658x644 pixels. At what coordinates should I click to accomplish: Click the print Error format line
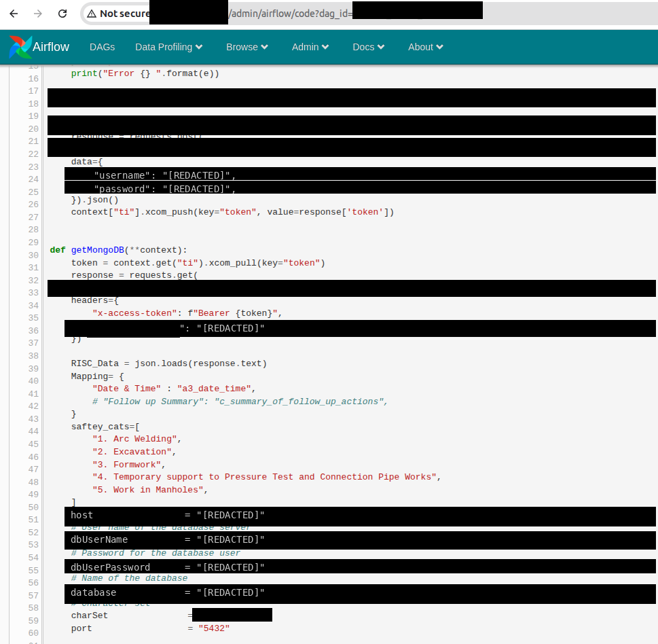point(145,73)
